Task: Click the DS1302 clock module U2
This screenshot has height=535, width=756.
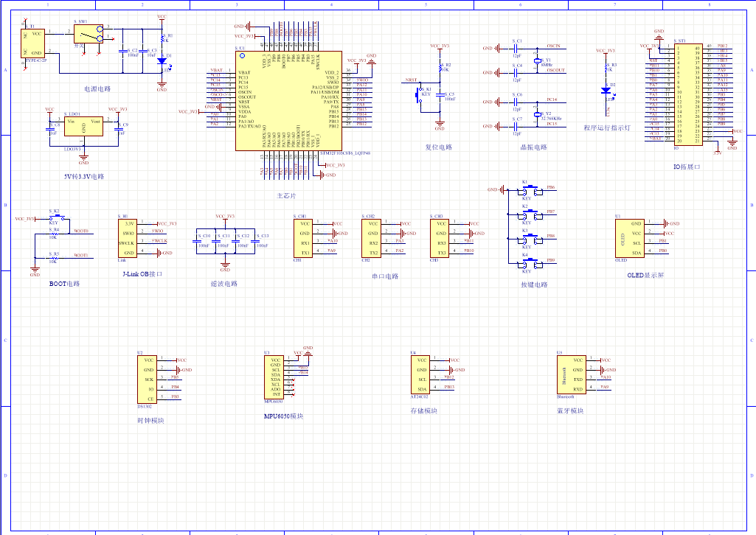Action: click(149, 379)
